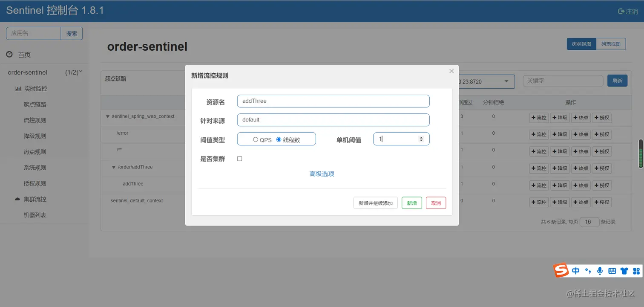
Task: Click 新增并继续添加 button
Action: pos(376,203)
